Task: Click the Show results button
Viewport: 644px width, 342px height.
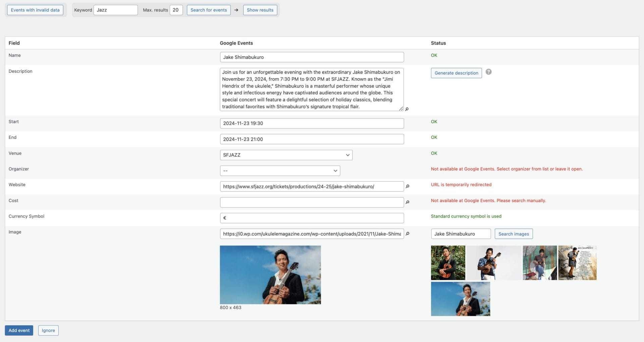Action: (260, 10)
